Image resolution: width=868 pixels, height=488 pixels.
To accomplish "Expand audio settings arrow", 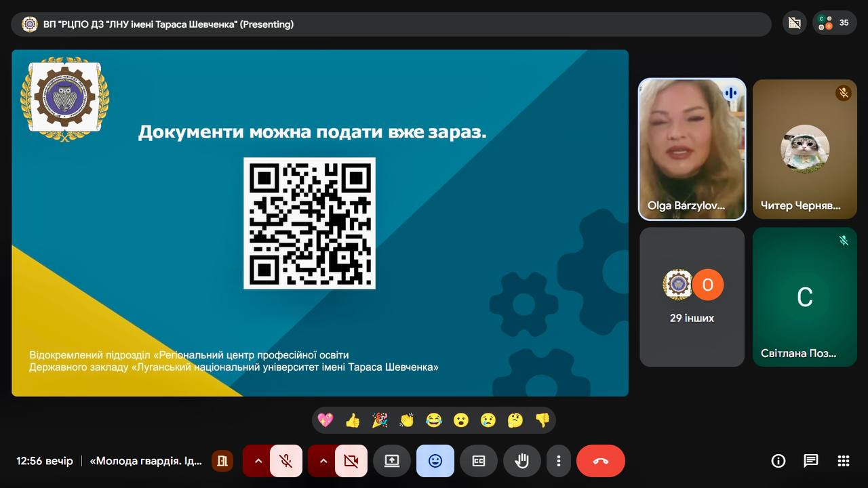I will click(258, 461).
